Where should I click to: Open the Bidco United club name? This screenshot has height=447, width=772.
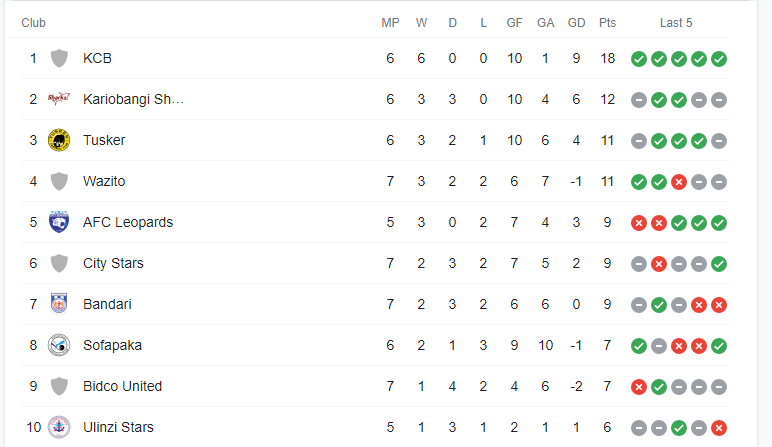coord(122,386)
